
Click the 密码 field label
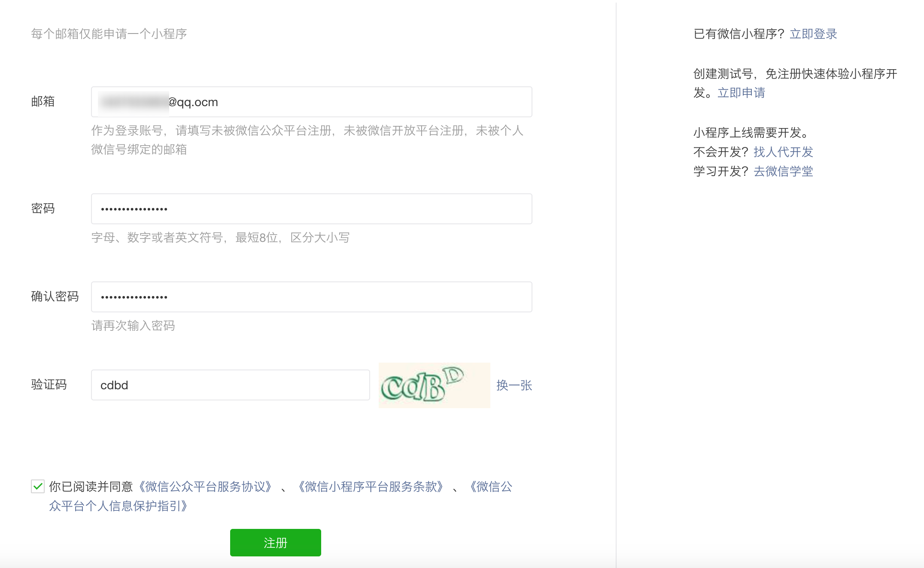tap(43, 208)
